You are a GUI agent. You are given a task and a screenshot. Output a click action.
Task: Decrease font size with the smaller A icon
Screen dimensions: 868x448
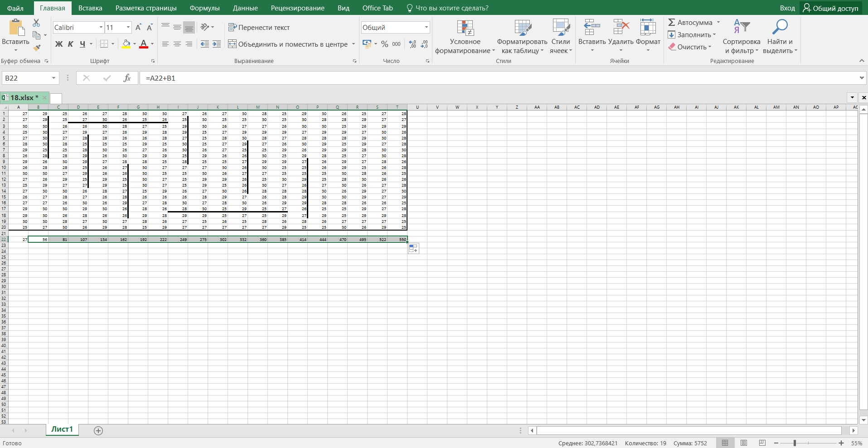pos(150,27)
